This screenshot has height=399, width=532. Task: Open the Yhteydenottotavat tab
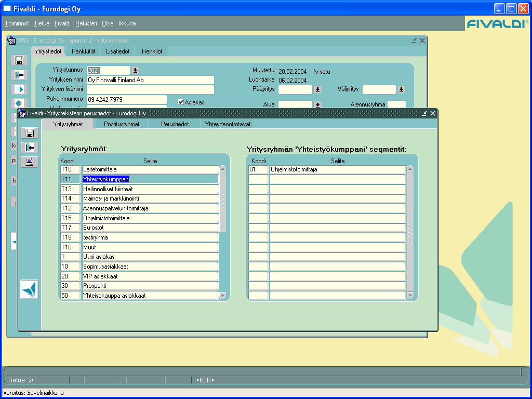point(228,124)
